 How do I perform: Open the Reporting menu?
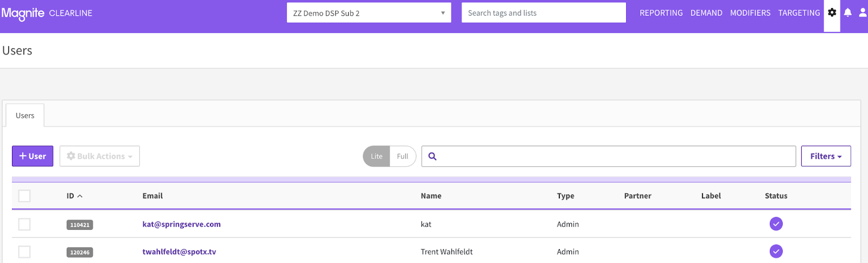661,13
